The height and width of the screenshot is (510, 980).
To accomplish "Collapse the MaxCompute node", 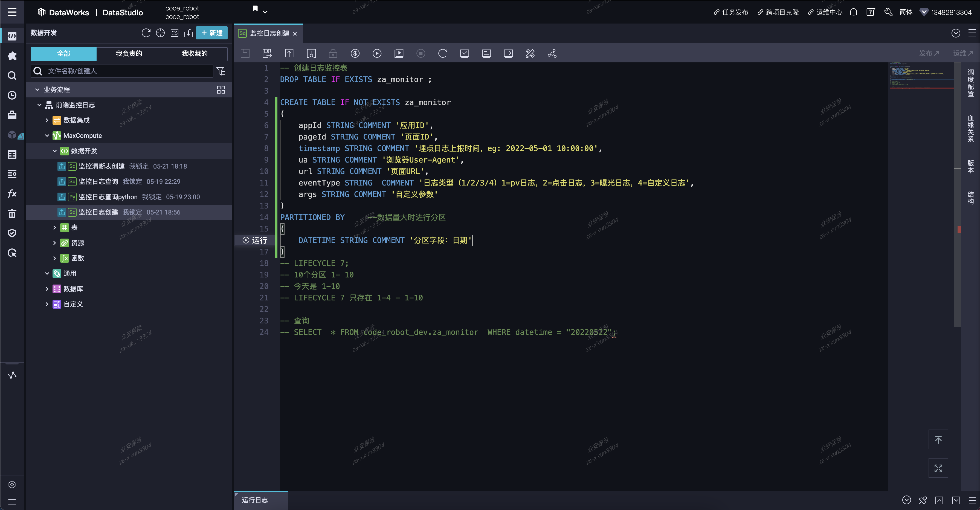I will (47, 136).
